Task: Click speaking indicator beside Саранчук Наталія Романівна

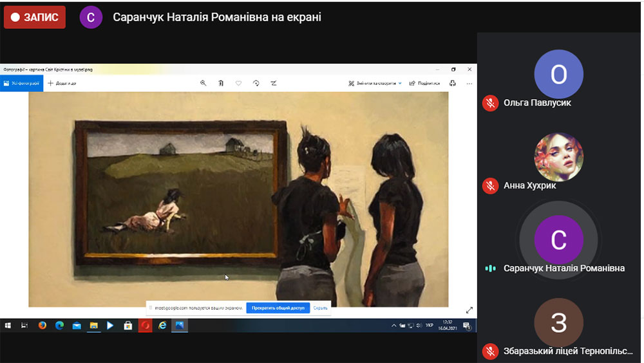Action: 490,268
